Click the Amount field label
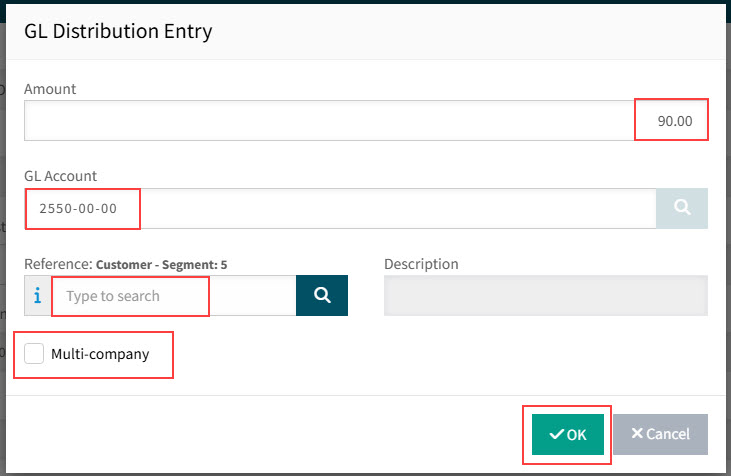 pos(50,89)
